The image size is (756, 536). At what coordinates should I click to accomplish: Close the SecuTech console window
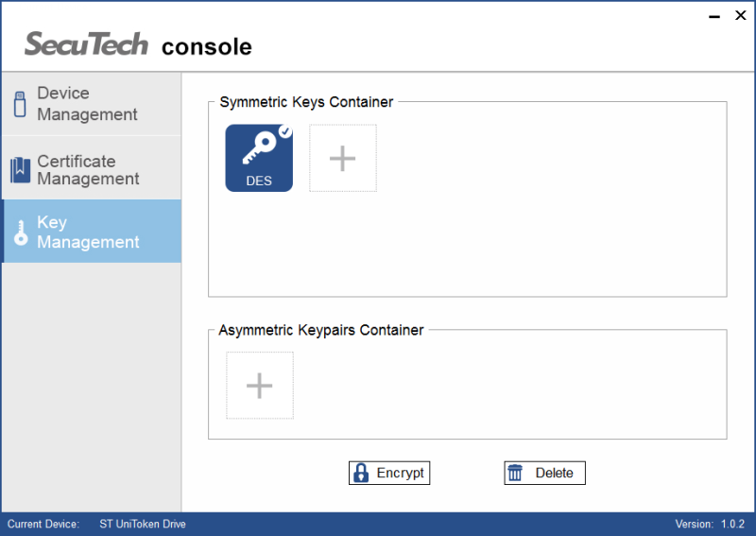(741, 15)
